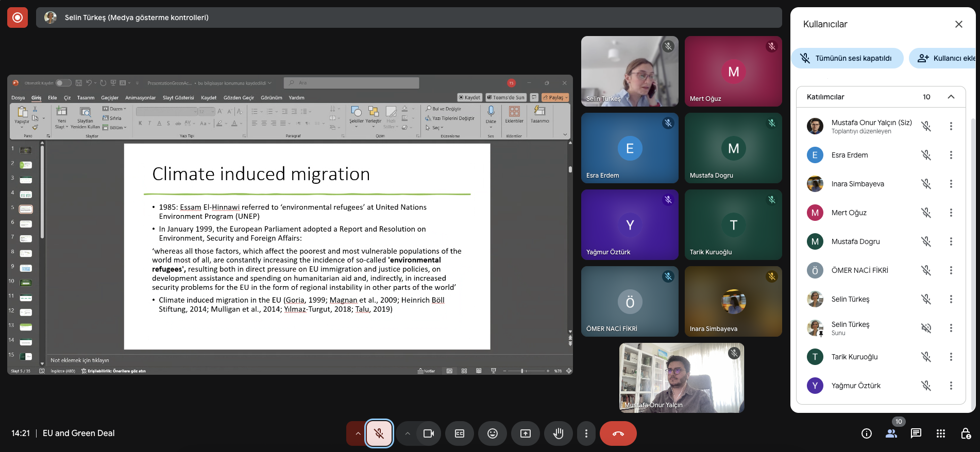Viewport: 980px width, 452px height.
Task: Turn on closed captions
Action: (460, 433)
